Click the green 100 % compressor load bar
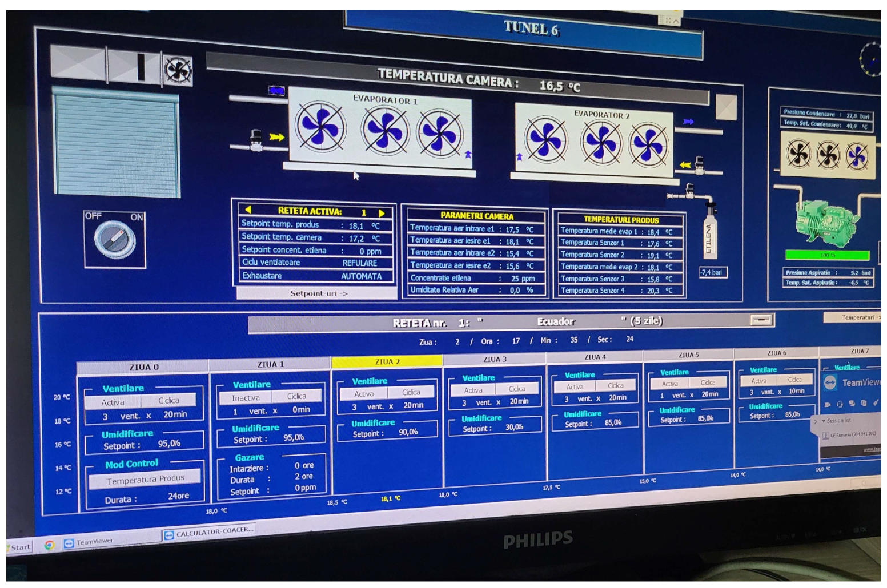This screenshot has height=588, width=887. coord(827,255)
